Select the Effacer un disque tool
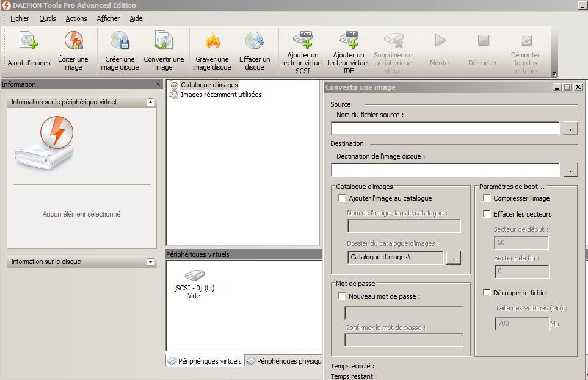Image resolution: width=588 pixels, height=380 pixels. pyautogui.click(x=255, y=40)
